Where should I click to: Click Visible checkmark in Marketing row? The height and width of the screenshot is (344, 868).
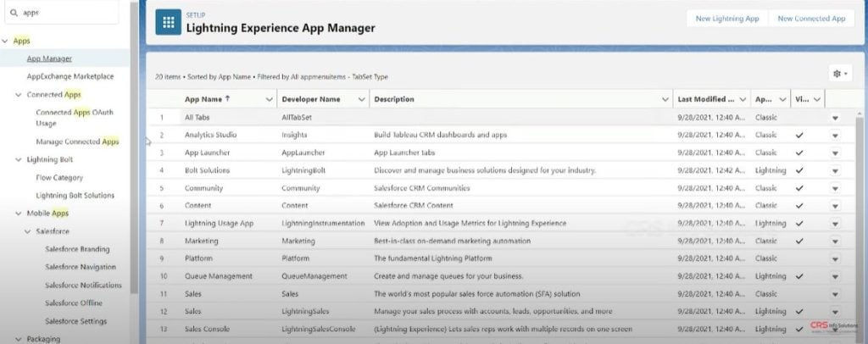(798, 241)
